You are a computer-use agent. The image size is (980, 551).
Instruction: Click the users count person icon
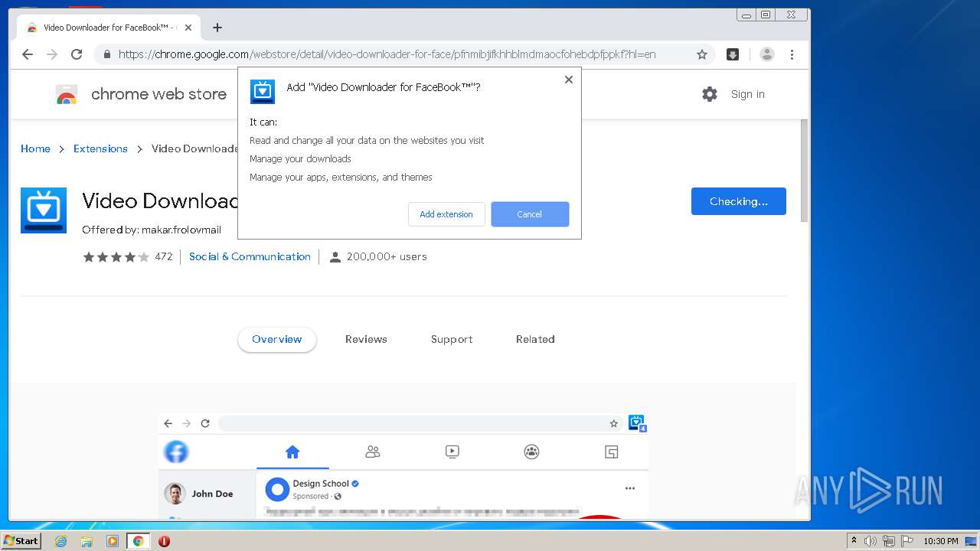tap(335, 257)
